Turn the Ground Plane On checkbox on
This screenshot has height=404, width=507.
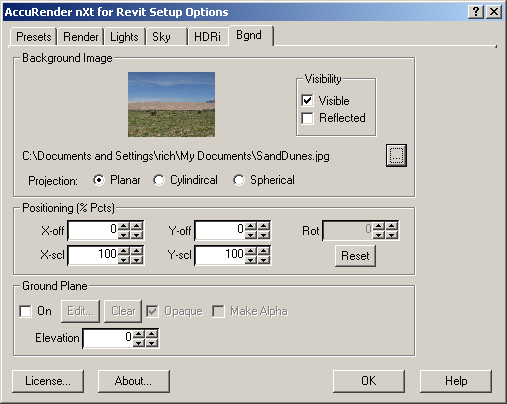coord(26,311)
